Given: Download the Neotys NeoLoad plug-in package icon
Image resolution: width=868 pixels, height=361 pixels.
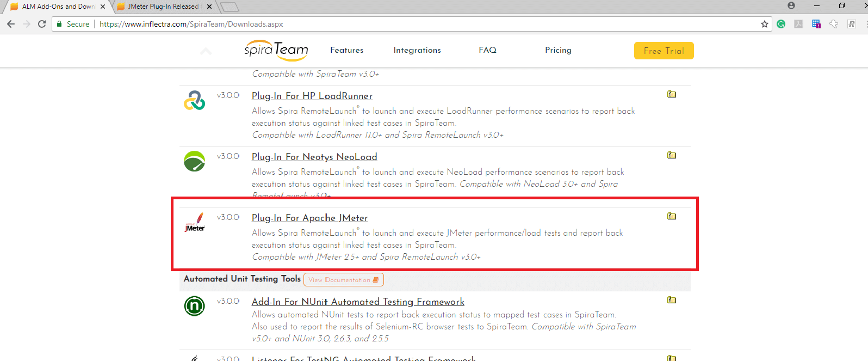Looking at the screenshot, I should pos(672,155).
